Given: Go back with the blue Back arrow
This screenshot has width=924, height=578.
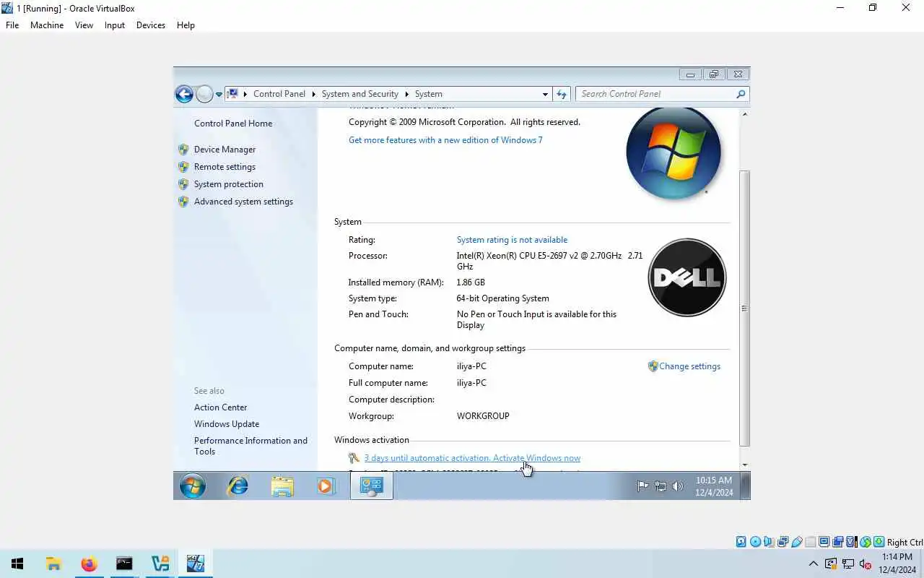Looking at the screenshot, I should (184, 94).
